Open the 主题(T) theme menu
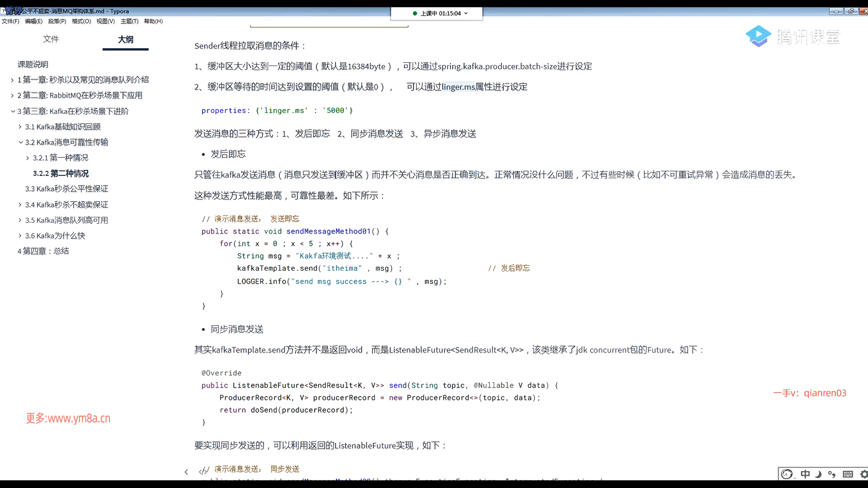This screenshot has width=868, height=488. pyautogui.click(x=129, y=21)
